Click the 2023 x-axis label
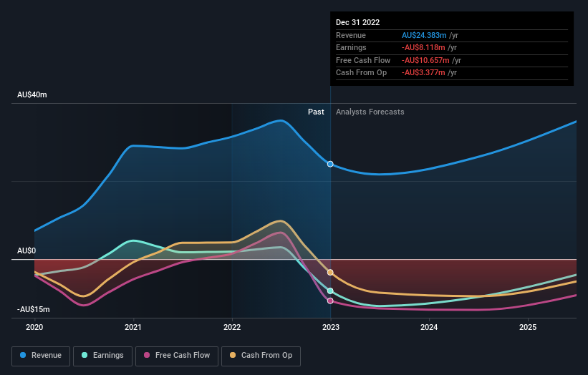Screen dimensions: 588x375 click(x=331, y=328)
